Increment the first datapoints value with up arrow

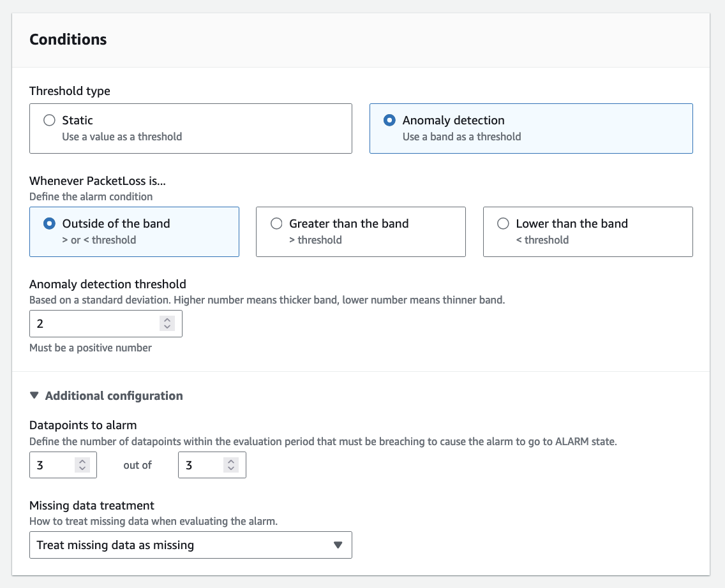pyautogui.click(x=82, y=462)
